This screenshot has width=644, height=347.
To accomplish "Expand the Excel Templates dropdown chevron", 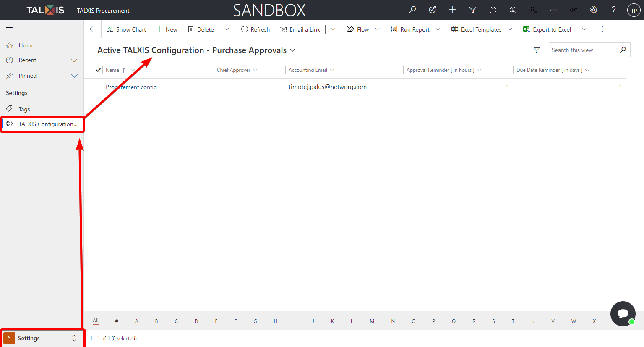I will coord(510,29).
